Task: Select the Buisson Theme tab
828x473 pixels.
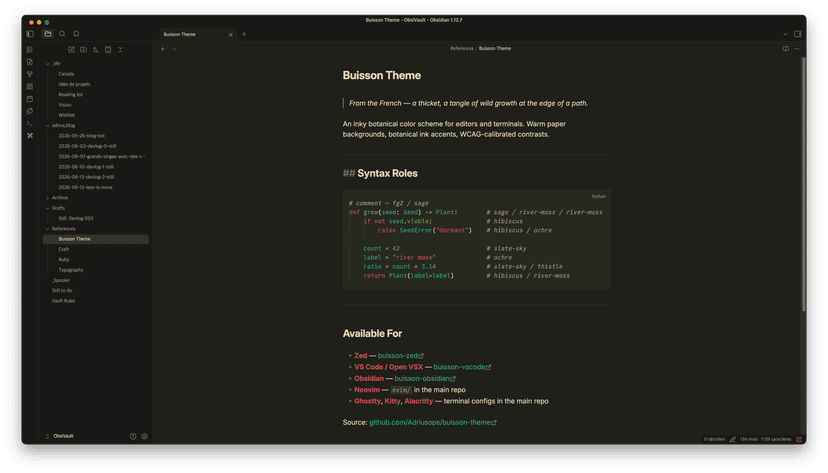Action: point(198,34)
